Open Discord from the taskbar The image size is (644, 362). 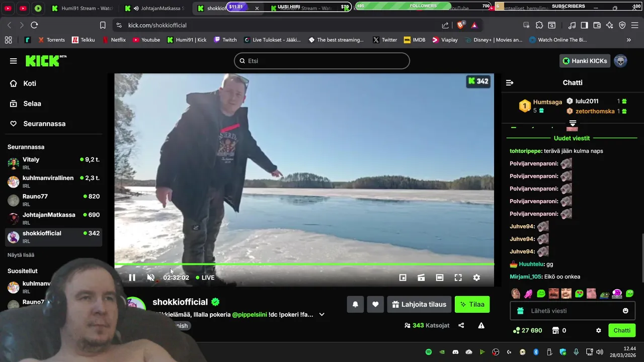[455, 352]
